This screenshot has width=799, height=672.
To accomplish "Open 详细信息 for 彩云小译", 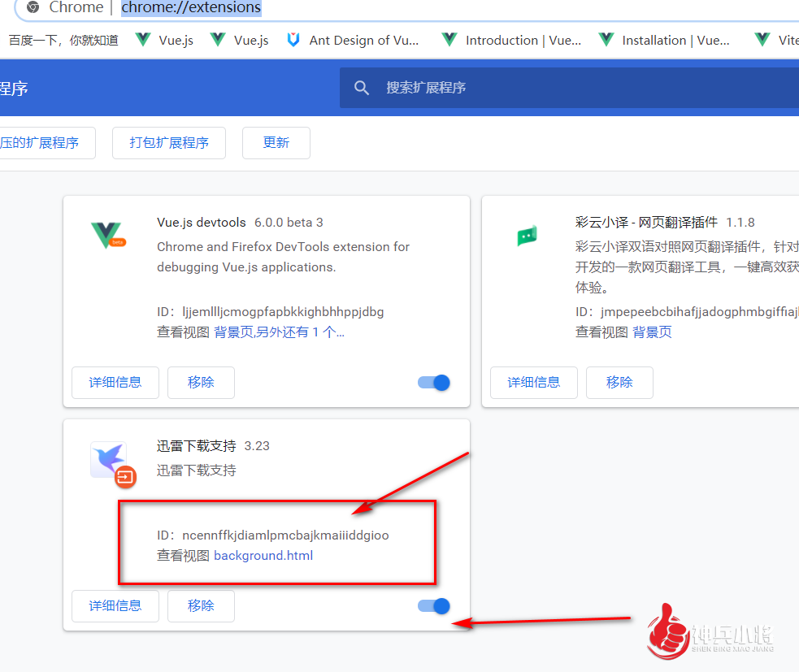I will [x=534, y=383].
